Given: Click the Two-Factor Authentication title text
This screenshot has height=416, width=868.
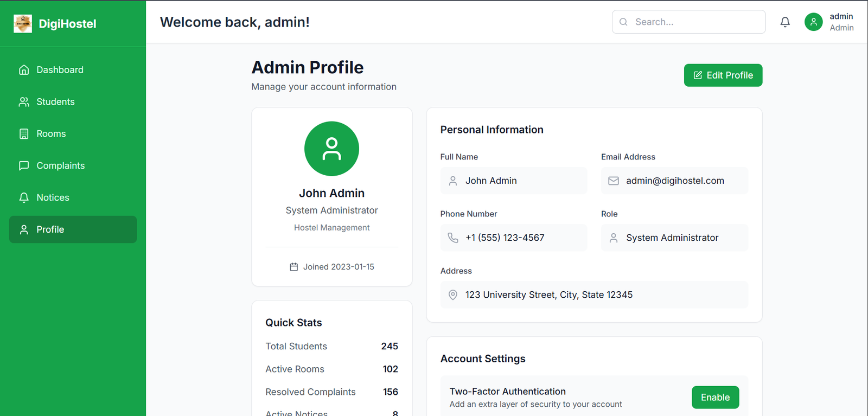Looking at the screenshot, I should [507, 392].
